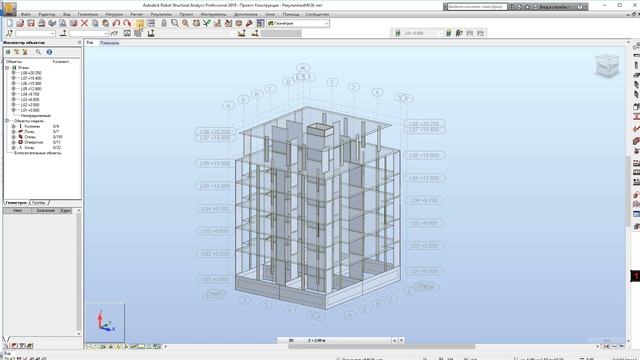The width and height of the screenshot is (640, 360).
Task: Expand the Колонны tree node
Action: [x=13, y=126]
